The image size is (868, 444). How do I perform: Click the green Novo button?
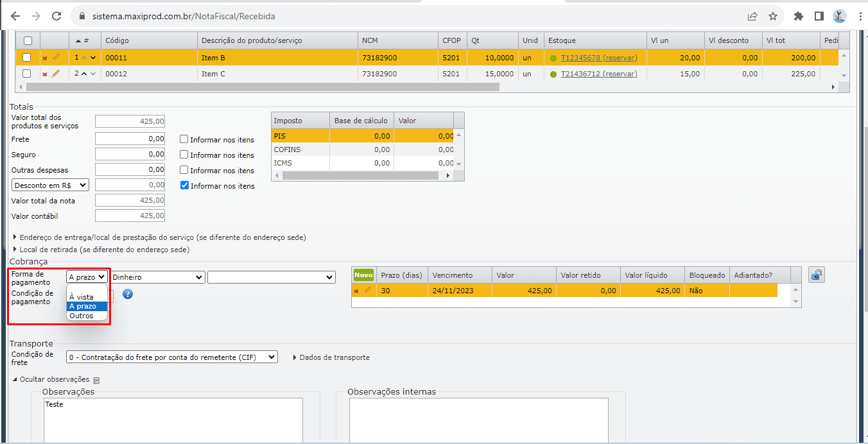(363, 275)
